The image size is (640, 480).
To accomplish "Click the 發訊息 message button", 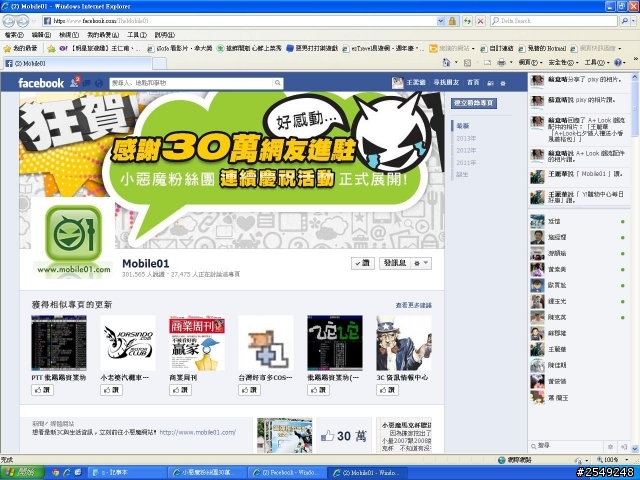I will tap(395, 263).
